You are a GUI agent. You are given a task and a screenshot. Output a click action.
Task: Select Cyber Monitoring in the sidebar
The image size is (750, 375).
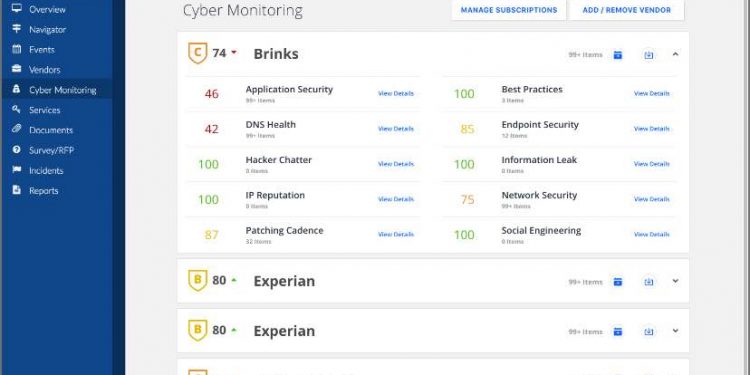[56, 89]
